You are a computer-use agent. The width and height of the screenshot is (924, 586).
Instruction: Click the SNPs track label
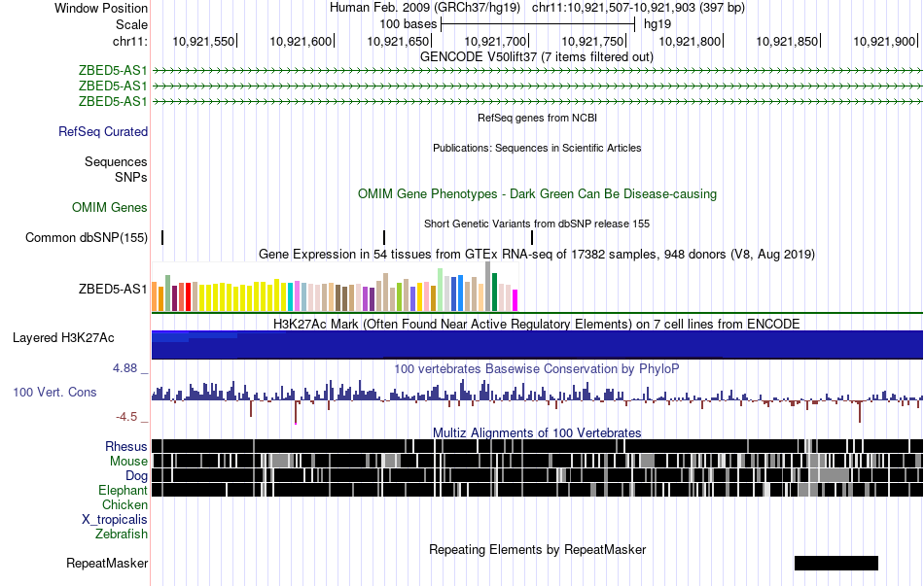pyautogui.click(x=131, y=177)
